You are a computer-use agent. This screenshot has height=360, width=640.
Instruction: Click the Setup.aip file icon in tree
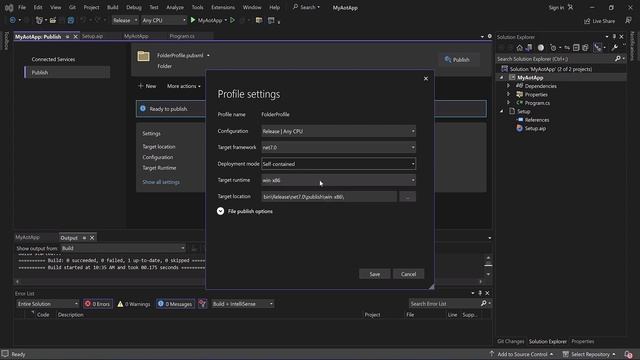(x=519, y=128)
